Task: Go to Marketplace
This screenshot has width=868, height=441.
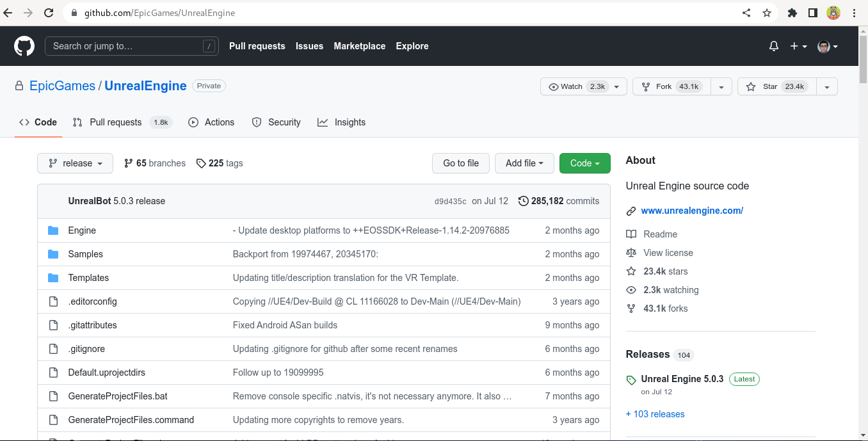Action: 360,46
